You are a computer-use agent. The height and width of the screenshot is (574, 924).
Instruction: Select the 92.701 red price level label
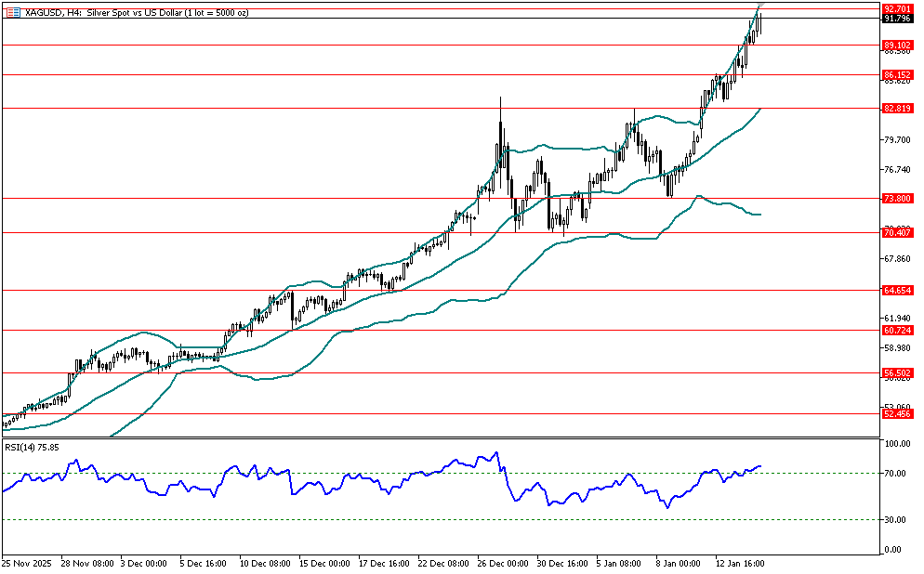click(896, 8)
